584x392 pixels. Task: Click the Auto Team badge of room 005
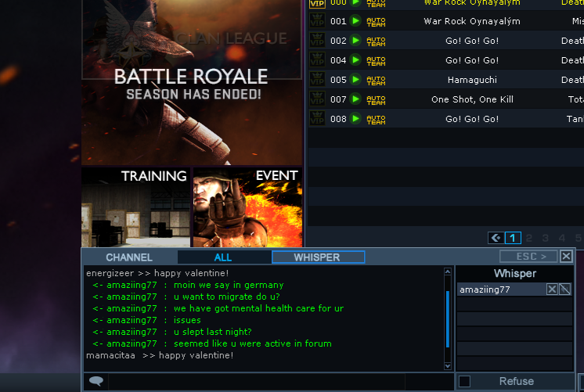tap(376, 81)
